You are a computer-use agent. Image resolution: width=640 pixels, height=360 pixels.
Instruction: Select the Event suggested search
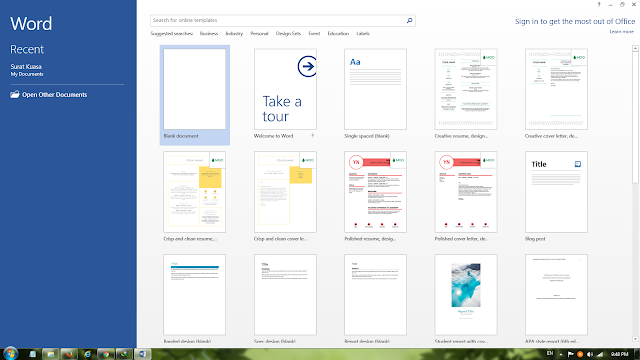point(314,33)
